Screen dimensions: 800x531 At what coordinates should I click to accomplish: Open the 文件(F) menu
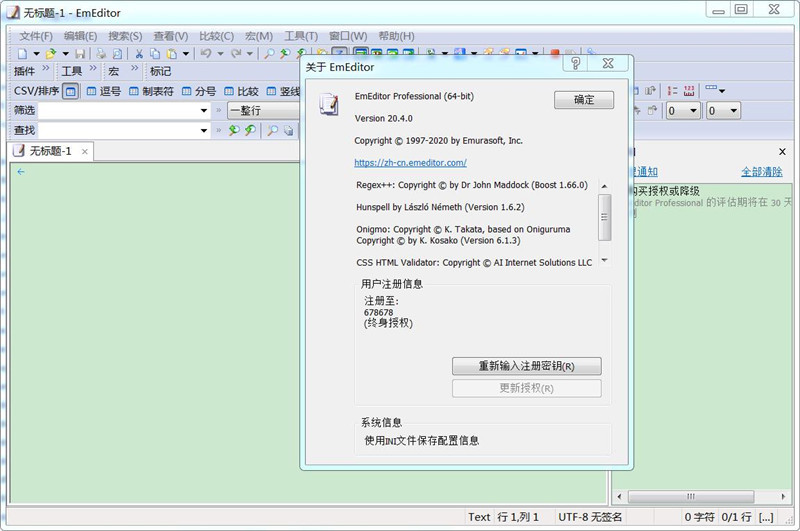(36, 36)
